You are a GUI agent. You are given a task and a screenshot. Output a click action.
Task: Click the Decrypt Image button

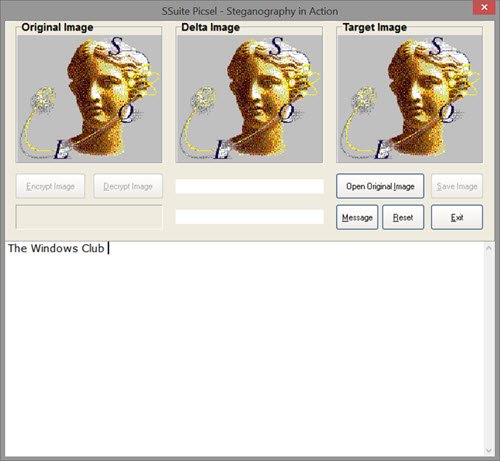(x=128, y=186)
